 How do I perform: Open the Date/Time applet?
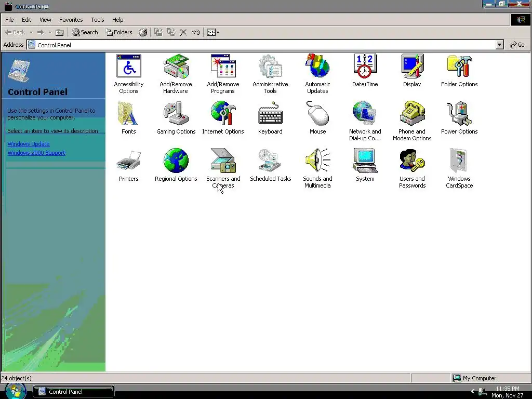pos(365,66)
